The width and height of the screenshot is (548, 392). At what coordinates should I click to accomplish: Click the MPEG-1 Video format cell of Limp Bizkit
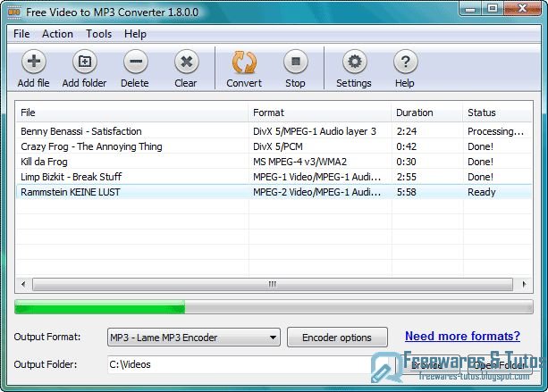[x=317, y=177]
